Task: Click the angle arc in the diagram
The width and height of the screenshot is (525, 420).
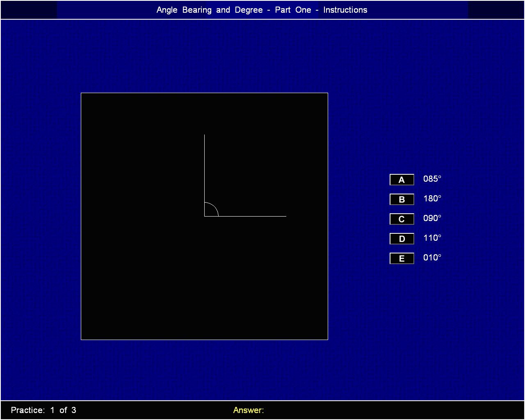Action: pyautogui.click(x=215, y=206)
